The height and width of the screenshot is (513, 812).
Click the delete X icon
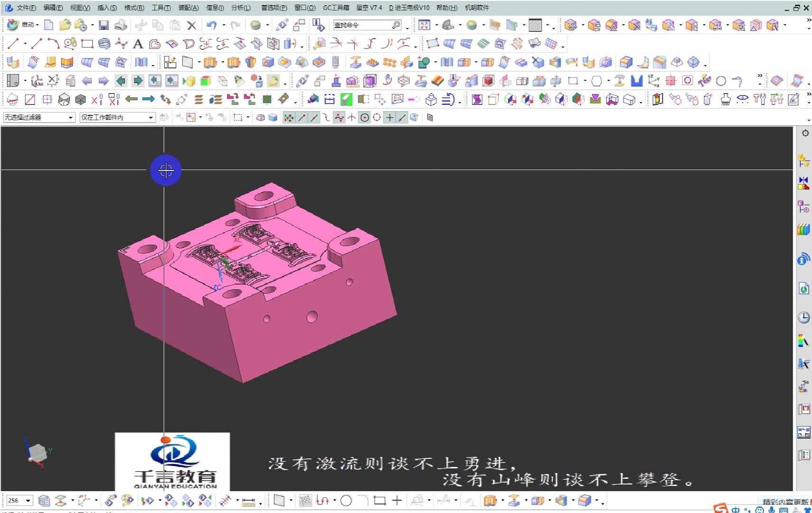click(192, 25)
